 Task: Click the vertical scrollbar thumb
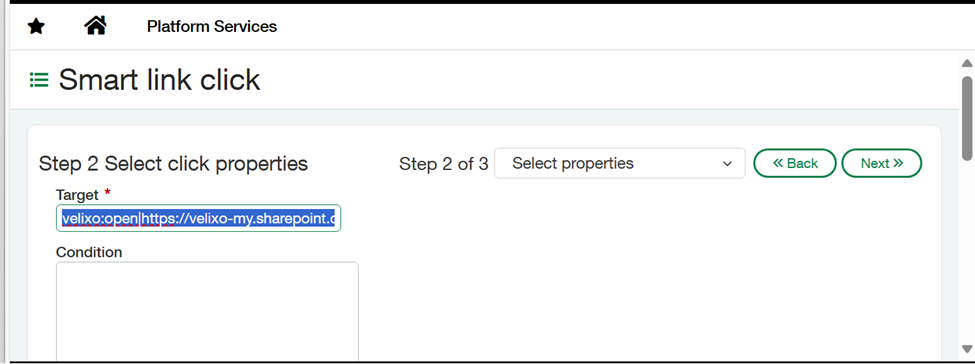pyautogui.click(x=967, y=118)
